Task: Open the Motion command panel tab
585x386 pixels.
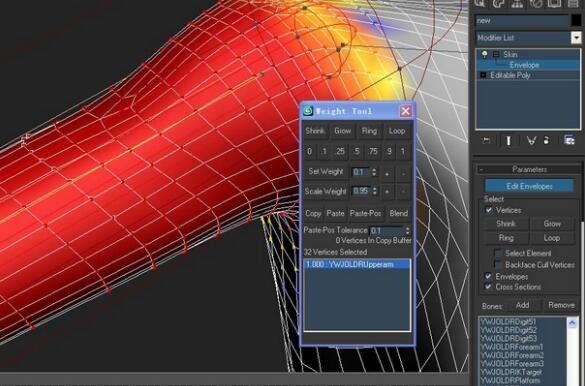Action: (536, 3)
